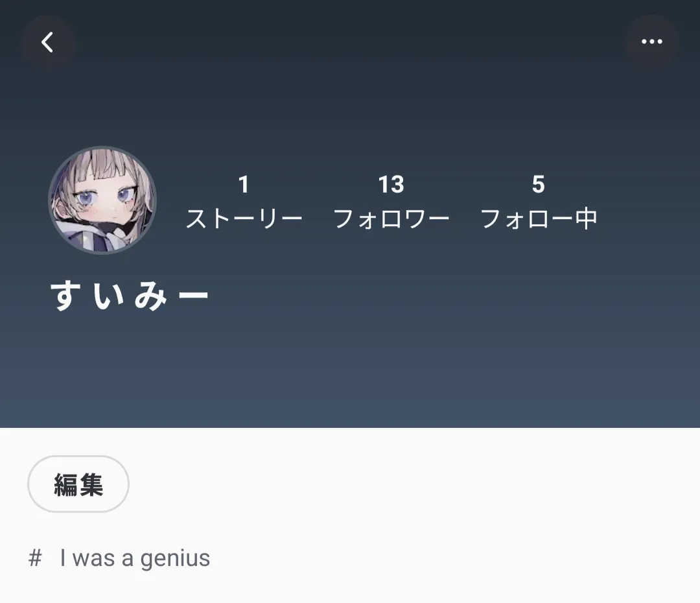Select the bio text I was a genius
The width and height of the screenshot is (700, 603).
click(x=135, y=558)
